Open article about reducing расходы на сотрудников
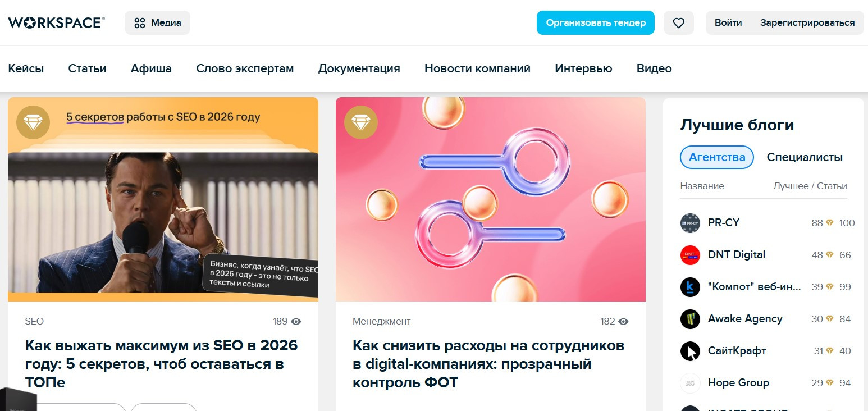The image size is (868, 411). click(488, 364)
